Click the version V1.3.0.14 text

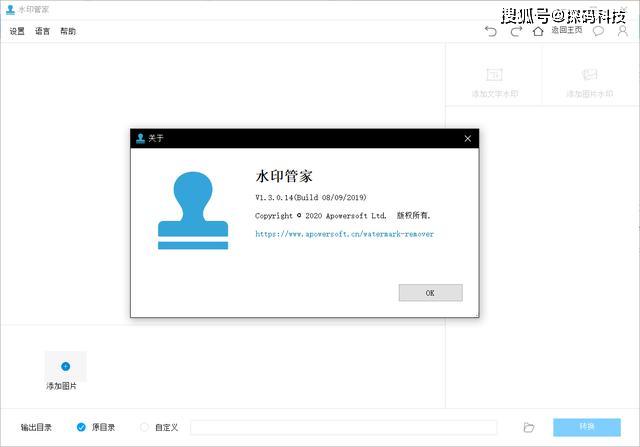(311, 197)
